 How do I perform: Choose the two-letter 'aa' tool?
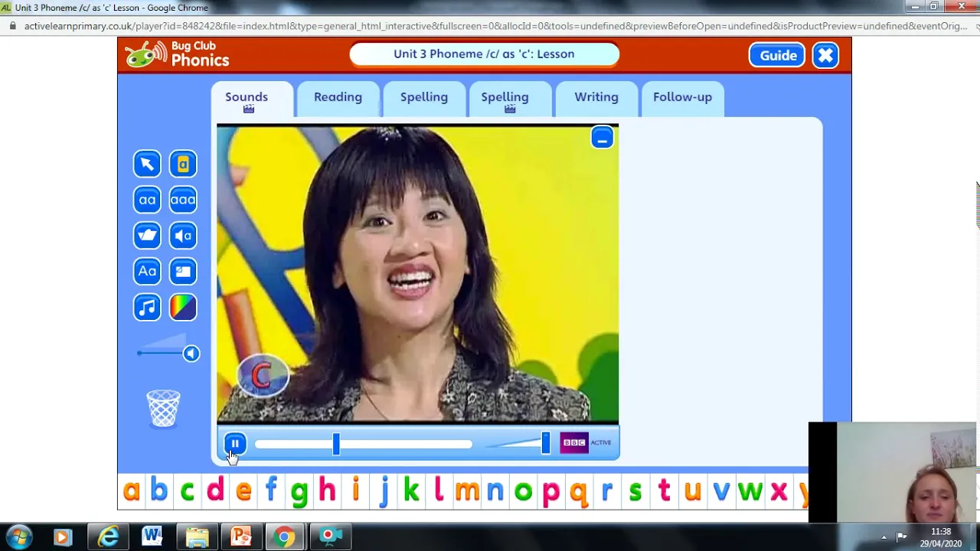[147, 200]
